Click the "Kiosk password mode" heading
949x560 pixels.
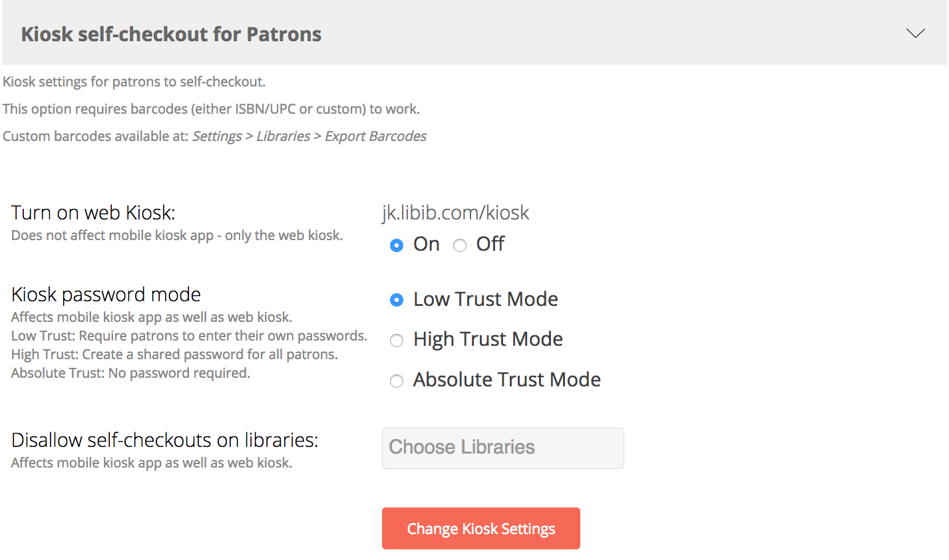coord(106,294)
